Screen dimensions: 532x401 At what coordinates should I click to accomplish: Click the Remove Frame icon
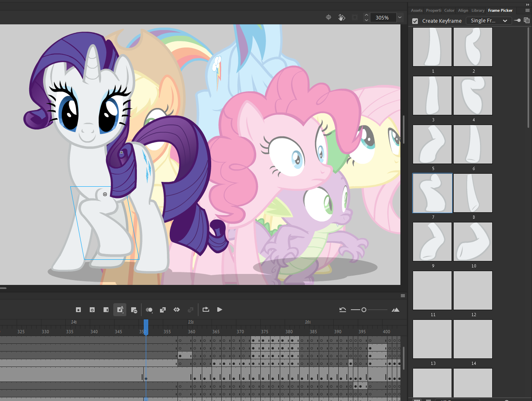coord(134,310)
